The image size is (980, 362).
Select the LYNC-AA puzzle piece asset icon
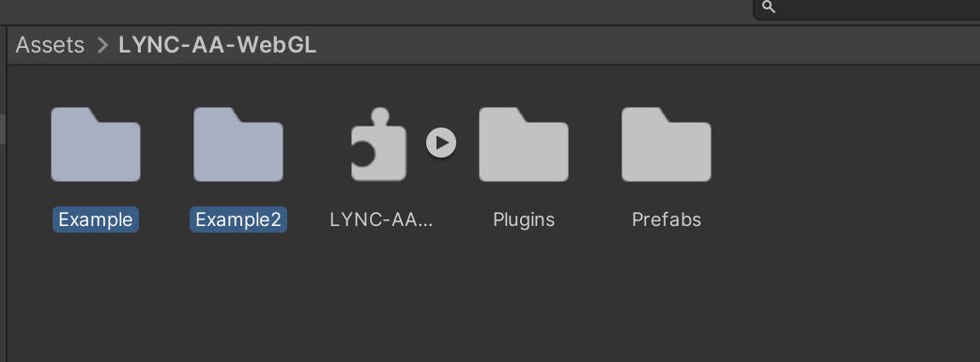(378, 144)
